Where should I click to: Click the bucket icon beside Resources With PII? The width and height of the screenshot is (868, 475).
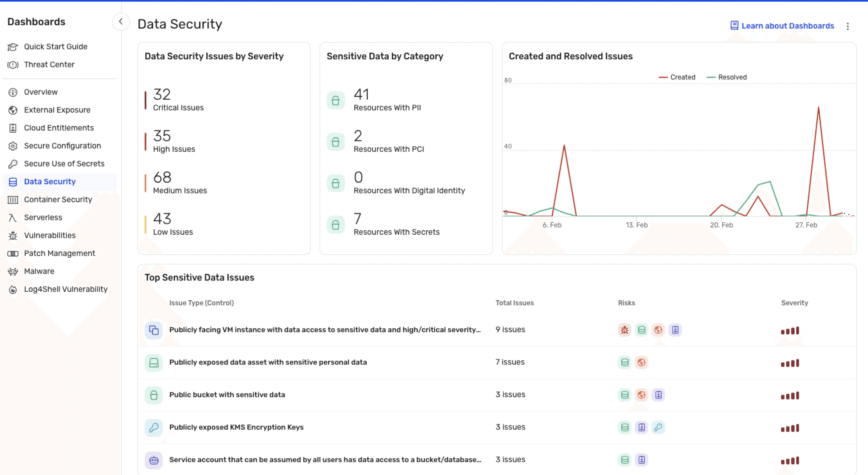[336, 100]
